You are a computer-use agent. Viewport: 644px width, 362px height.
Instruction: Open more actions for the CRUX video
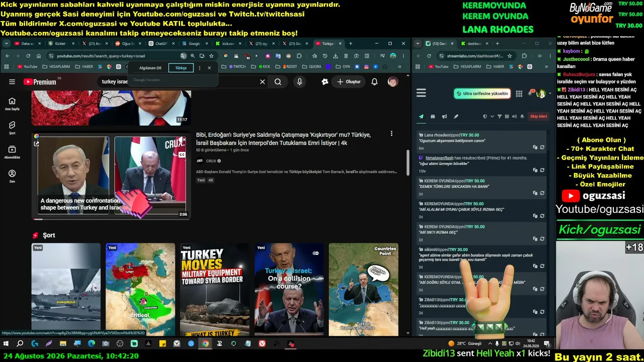tap(391, 134)
